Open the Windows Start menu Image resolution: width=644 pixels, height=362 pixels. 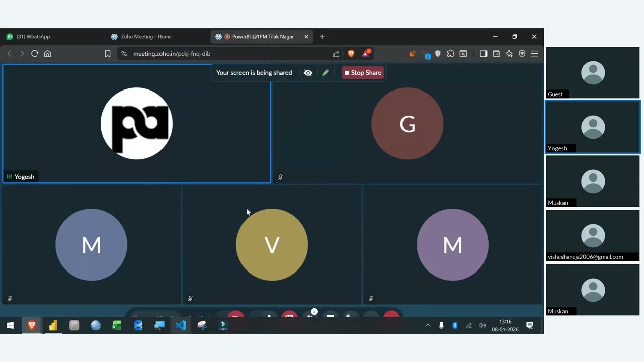pos(10,326)
